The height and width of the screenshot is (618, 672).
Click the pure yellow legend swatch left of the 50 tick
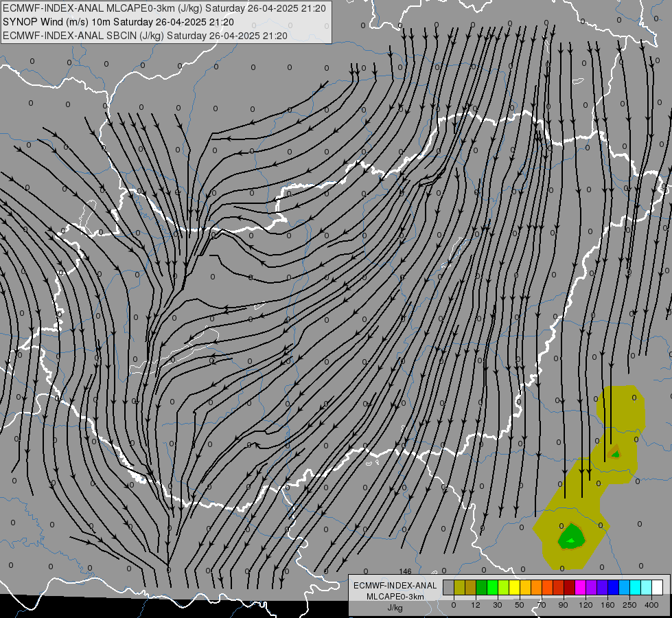515,587
